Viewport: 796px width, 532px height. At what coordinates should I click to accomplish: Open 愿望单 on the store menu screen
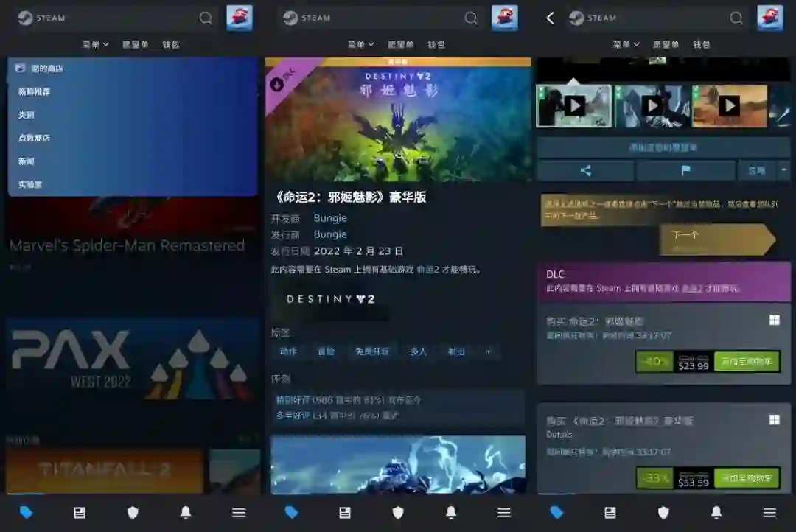tap(135, 45)
